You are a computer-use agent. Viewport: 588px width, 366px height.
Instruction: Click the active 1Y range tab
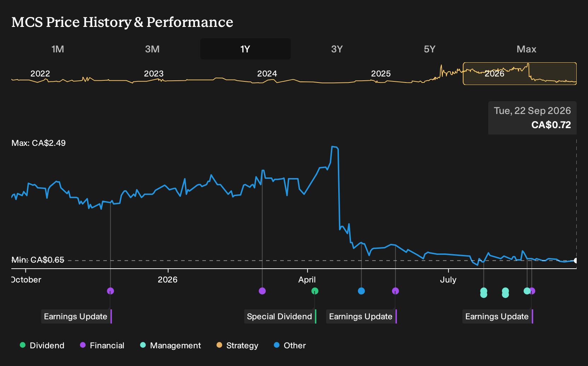246,49
